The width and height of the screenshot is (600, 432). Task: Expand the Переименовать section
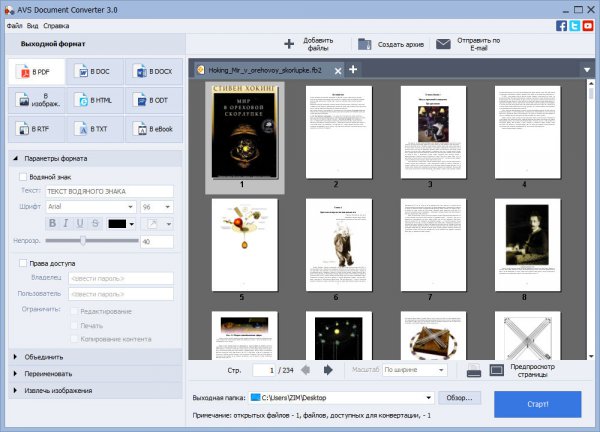coord(15,373)
